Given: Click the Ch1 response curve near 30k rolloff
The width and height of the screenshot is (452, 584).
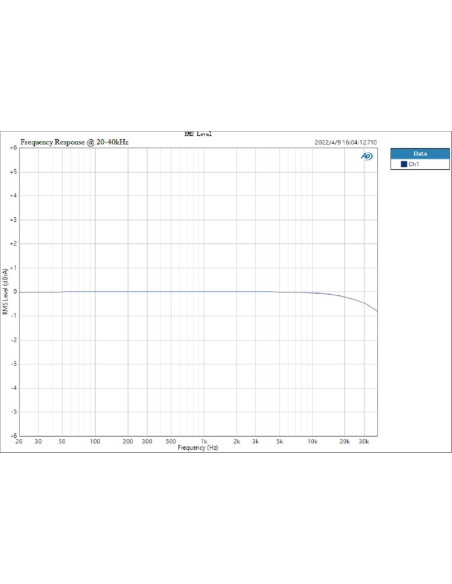Looking at the screenshot, I should point(364,303).
